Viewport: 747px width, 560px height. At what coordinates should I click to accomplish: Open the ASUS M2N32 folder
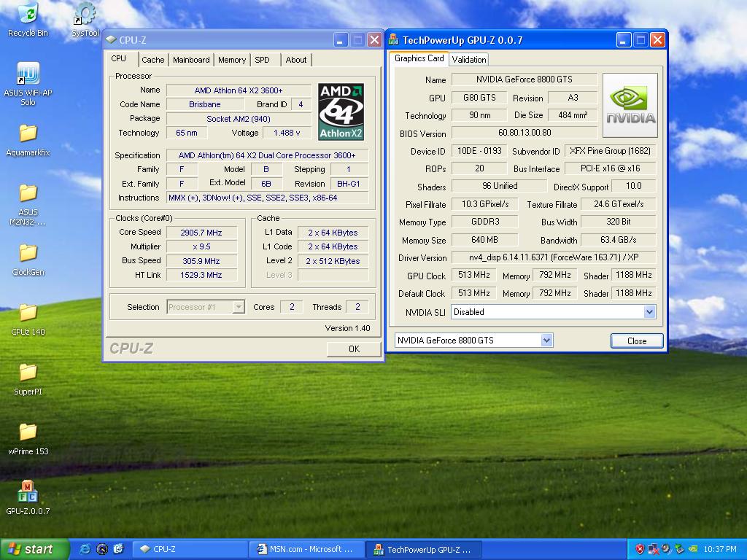point(28,205)
